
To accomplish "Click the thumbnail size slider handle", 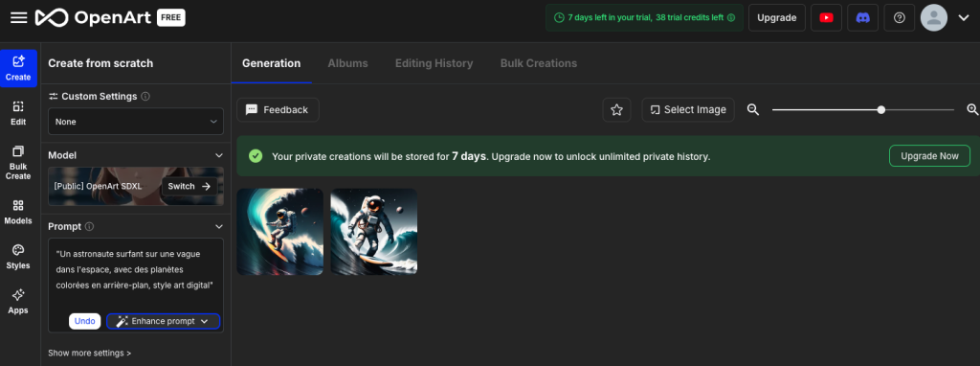I will 881,109.
